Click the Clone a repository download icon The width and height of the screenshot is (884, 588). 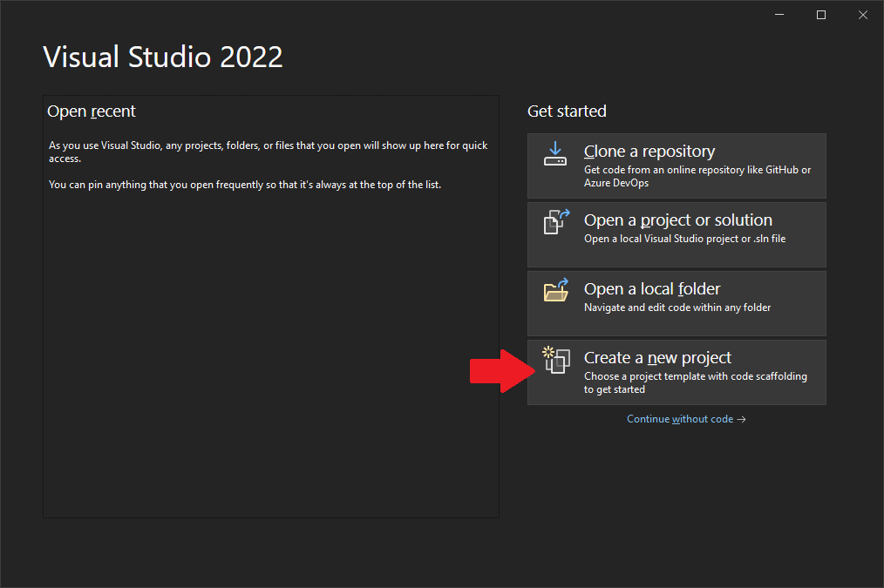click(555, 152)
